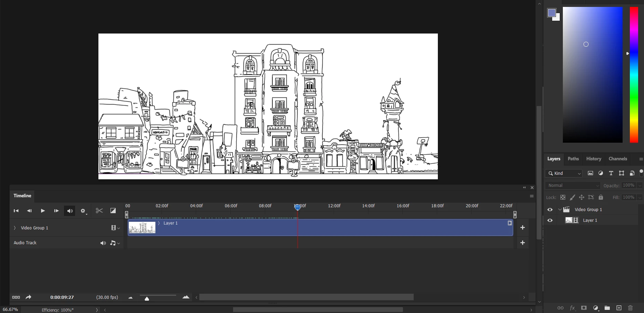644x313 pixels.
Task: Toggle audio playback speaker button
Action: [x=70, y=211]
